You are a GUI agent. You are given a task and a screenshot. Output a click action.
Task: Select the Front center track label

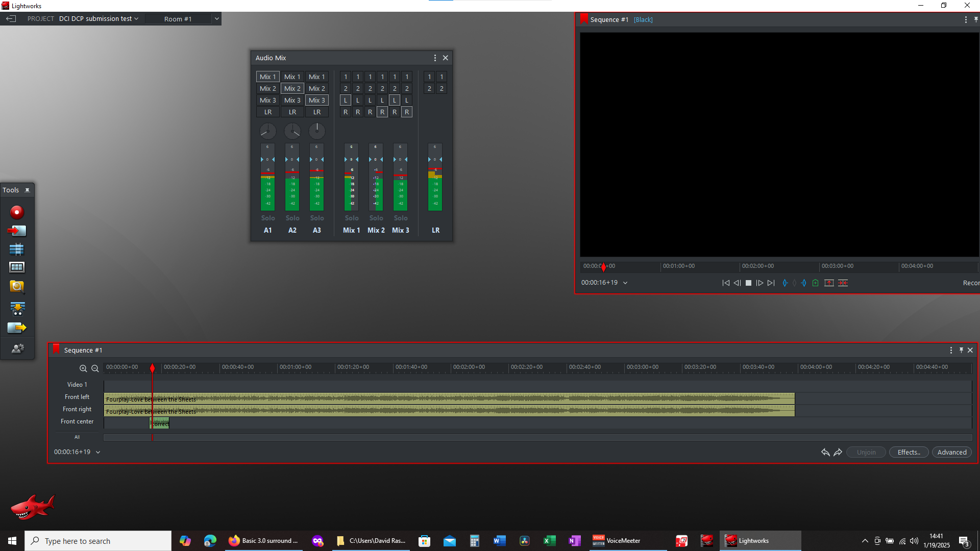(x=77, y=421)
